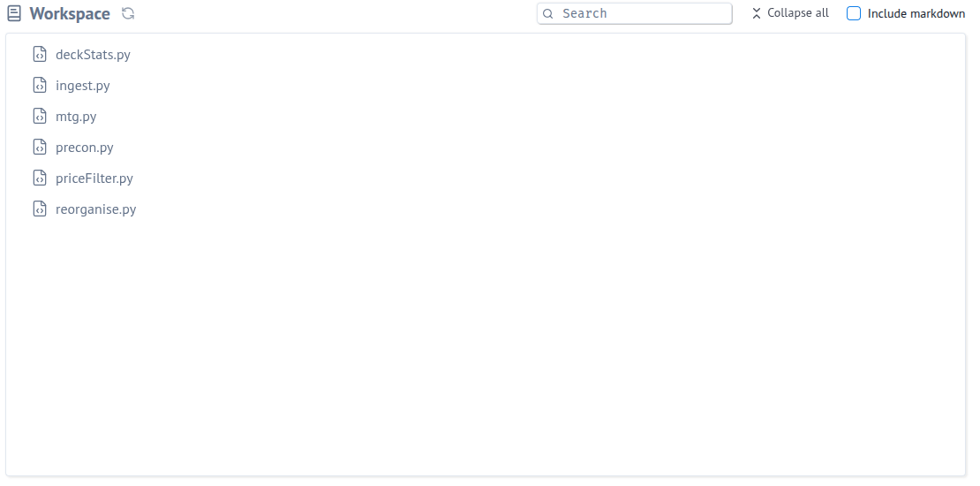
Task: Focus the Search input field
Action: tap(640, 13)
